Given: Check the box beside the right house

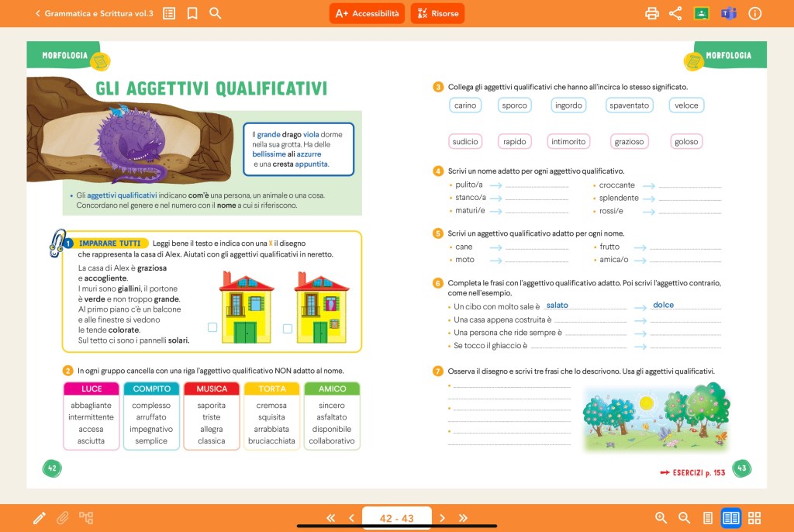Looking at the screenshot, I should (288, 328).
